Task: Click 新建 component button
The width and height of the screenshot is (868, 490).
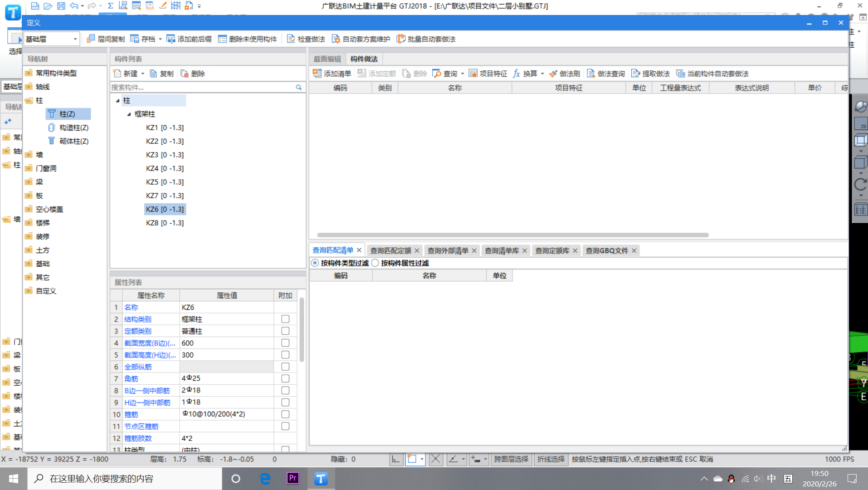Action: [126, 73]
